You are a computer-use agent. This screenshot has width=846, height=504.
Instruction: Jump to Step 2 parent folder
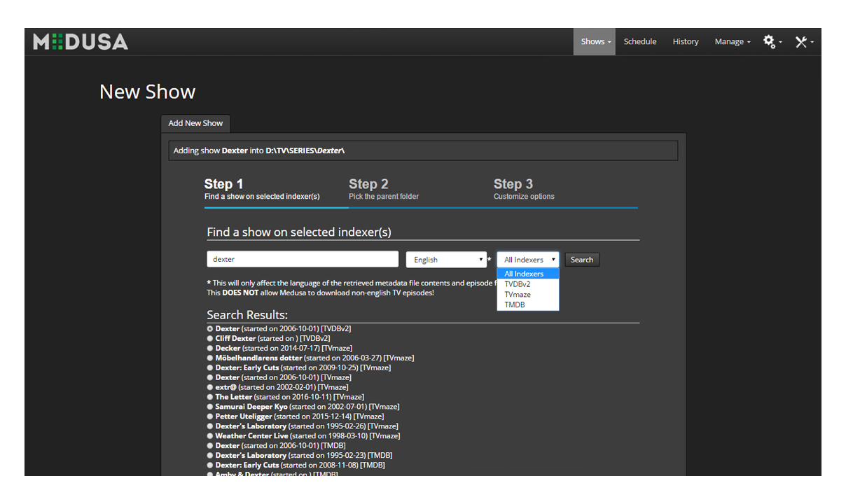tap(384, 189)
